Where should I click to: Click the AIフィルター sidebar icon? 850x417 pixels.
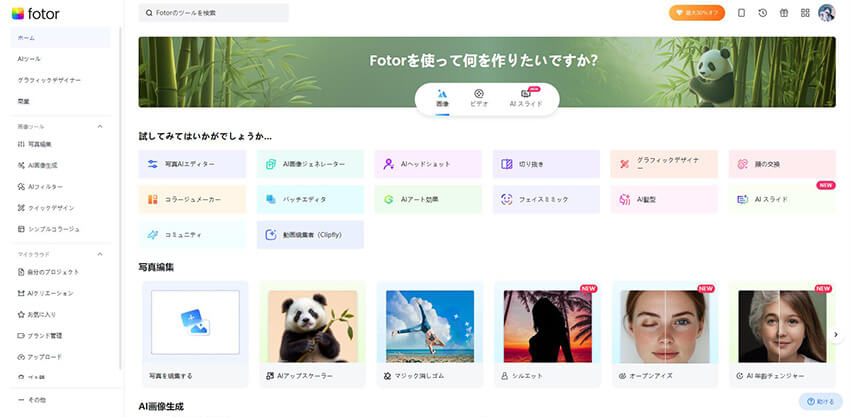pos(21,187)
